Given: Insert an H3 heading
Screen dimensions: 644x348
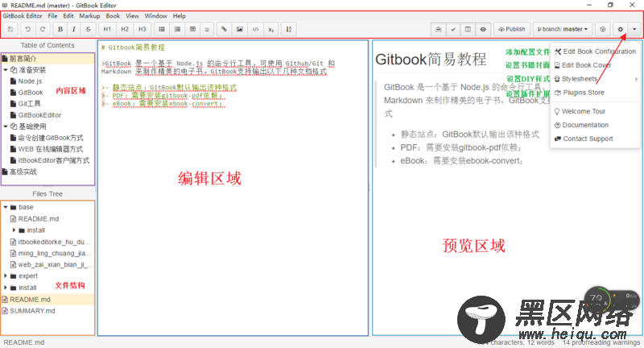Looking at the screenshot, I should tap(142, 29).
